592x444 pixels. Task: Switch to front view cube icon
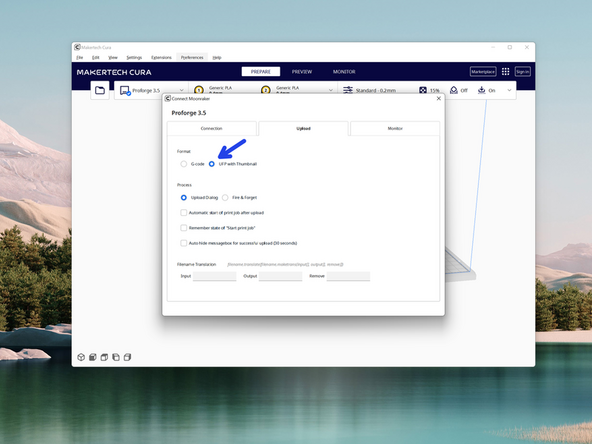92,357
